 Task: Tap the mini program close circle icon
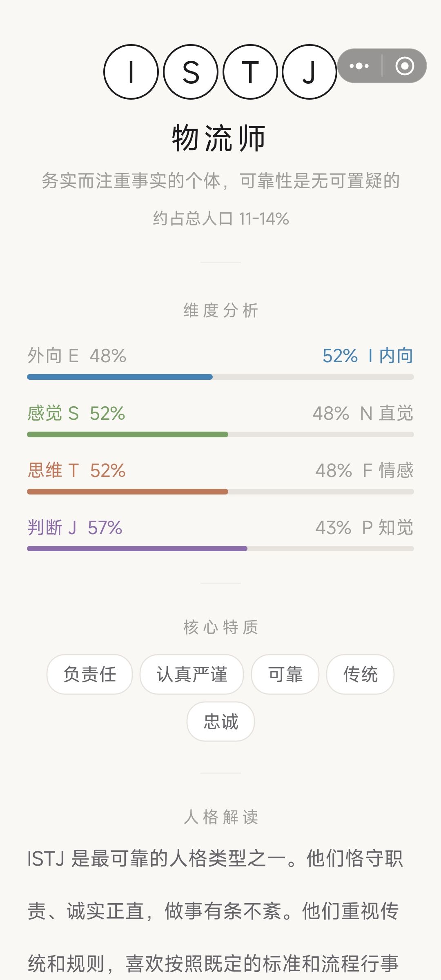(x=405, y=66)
